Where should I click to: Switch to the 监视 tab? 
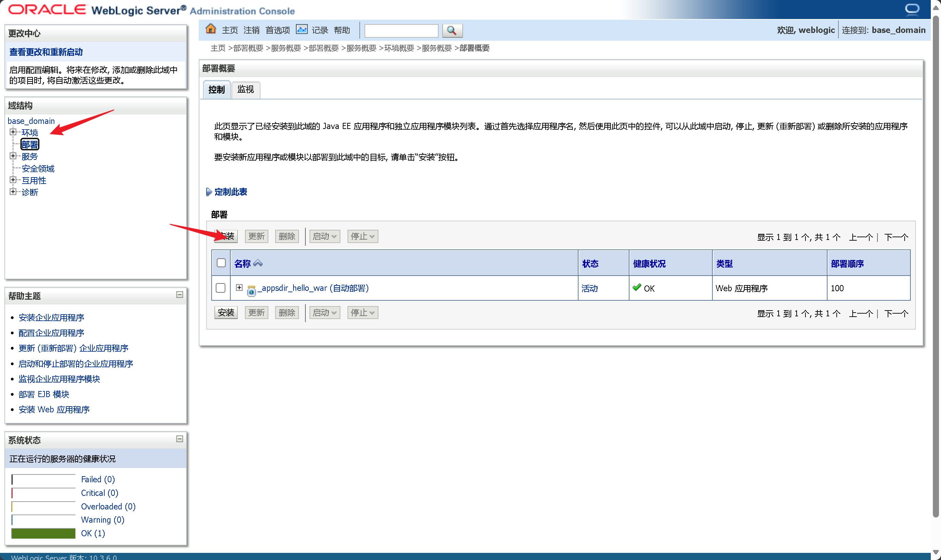246,90
